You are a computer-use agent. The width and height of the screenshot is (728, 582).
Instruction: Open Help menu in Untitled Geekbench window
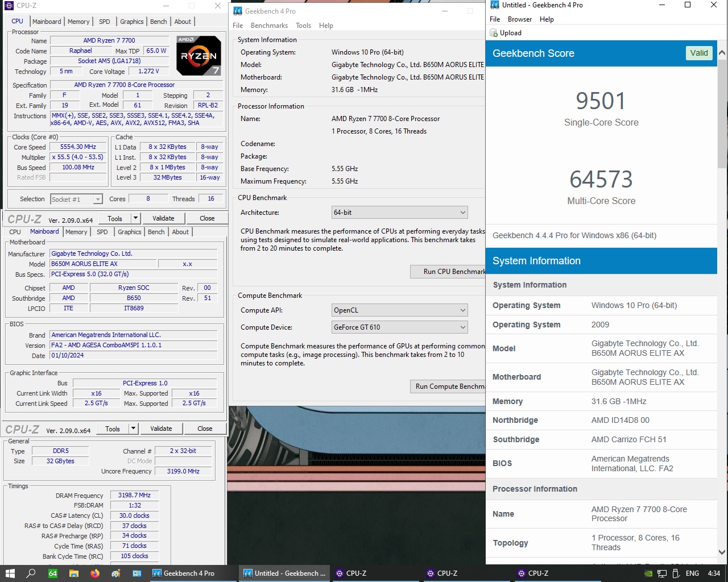[x=547, y=19]
